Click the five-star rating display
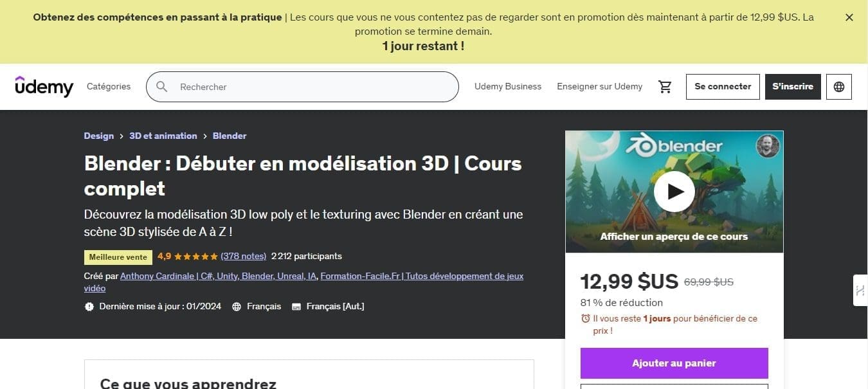This screenshot has width=868, height=389. (196, 256)
